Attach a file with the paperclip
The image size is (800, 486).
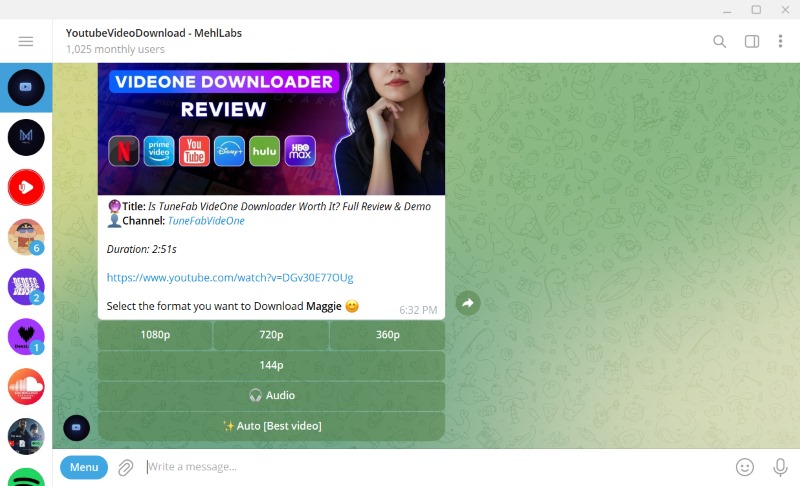126,467
